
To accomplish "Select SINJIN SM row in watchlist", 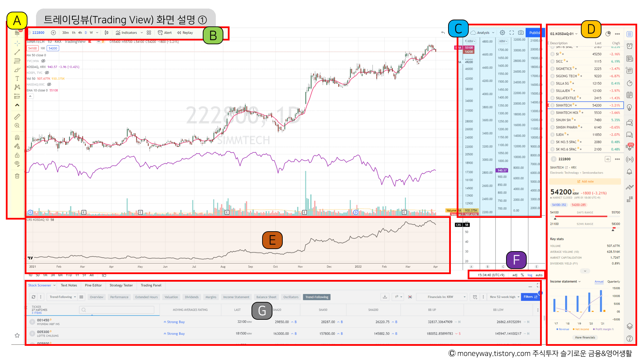I will coord(586,120).
